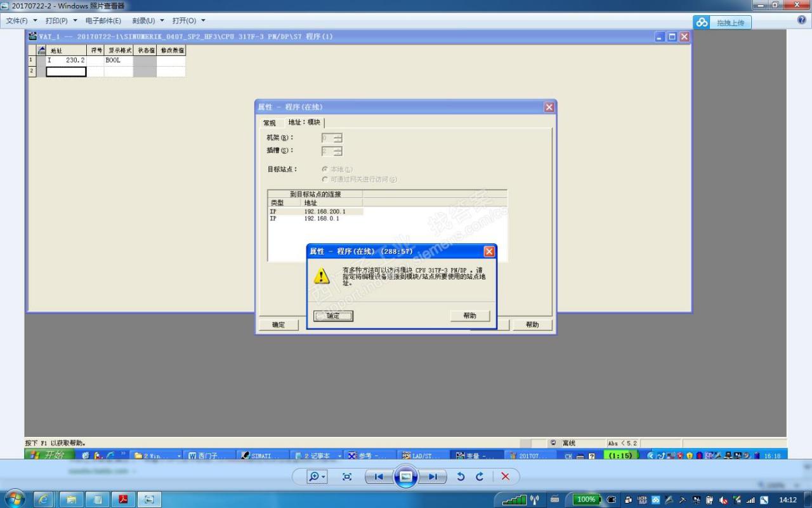Open the zoom magnifier control

click(316, 476)
